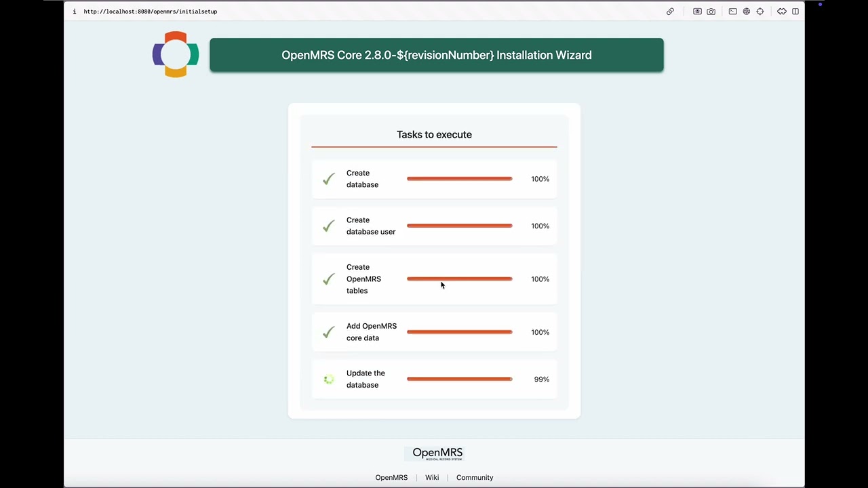The width and height of the screenshot is (868, 488).
Task: Toggle the split view sidebar icon
Action: tap(795, 12)
